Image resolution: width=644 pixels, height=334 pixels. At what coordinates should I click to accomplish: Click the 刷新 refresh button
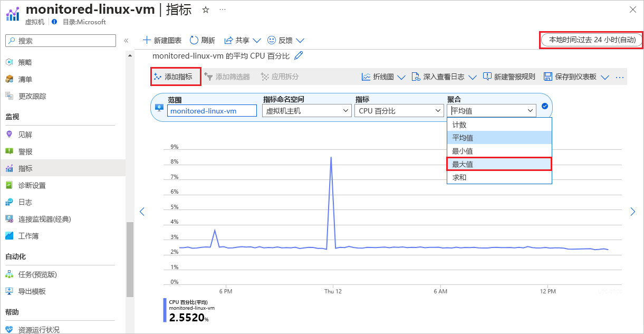202,40
